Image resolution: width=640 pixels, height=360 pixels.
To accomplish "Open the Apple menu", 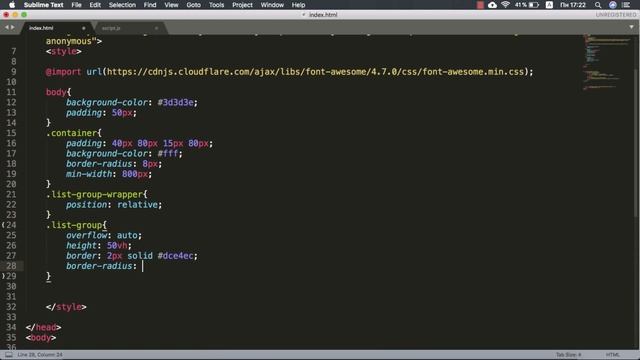I will [12, 5].
